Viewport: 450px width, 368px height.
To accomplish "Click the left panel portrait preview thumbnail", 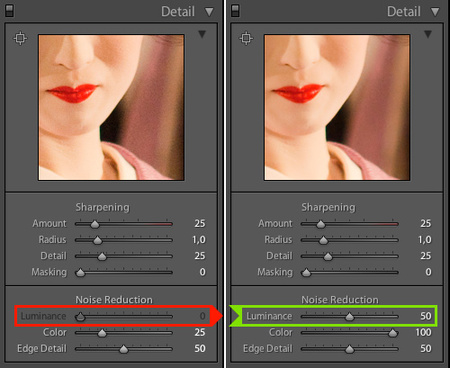I will (x=111, y=107).
